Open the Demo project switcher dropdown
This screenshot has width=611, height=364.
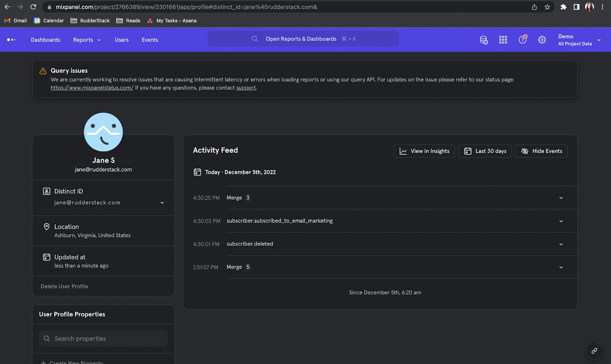click(x=579, y=40)
